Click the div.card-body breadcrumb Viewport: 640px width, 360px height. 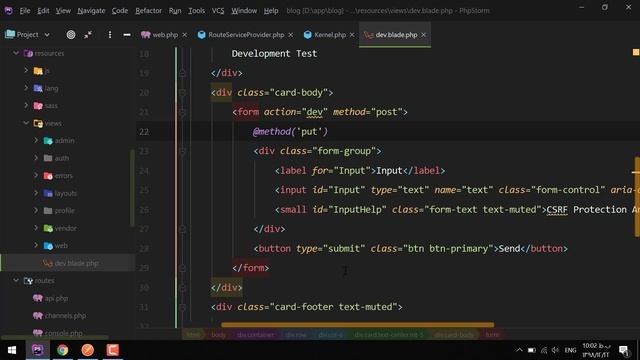point(454,335)
